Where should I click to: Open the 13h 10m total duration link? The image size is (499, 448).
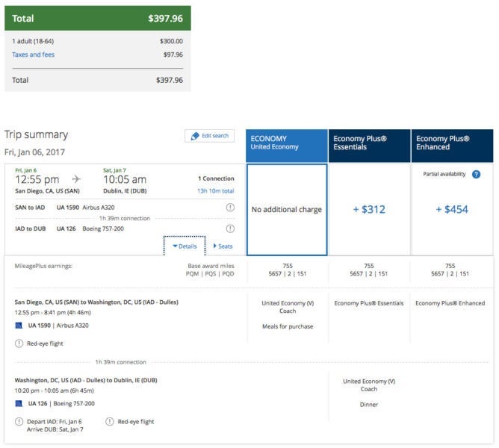215,190
